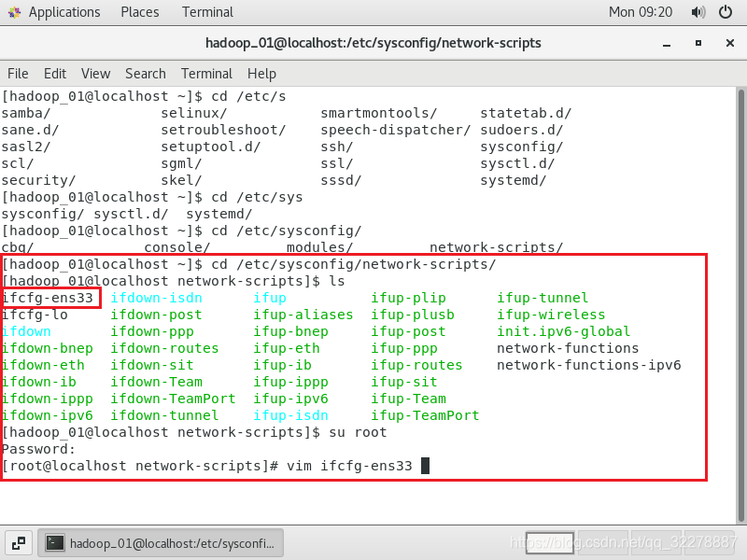Click the init.ipv6-global entry
Viewport: 747px width, 560px height.
(564, 331)
